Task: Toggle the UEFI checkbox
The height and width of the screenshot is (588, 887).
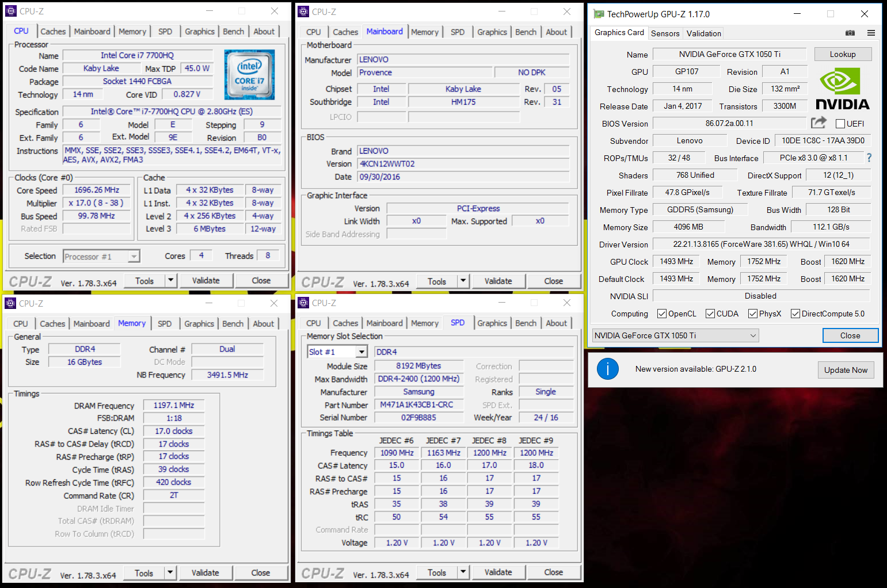Action: (x=840, y=124)
